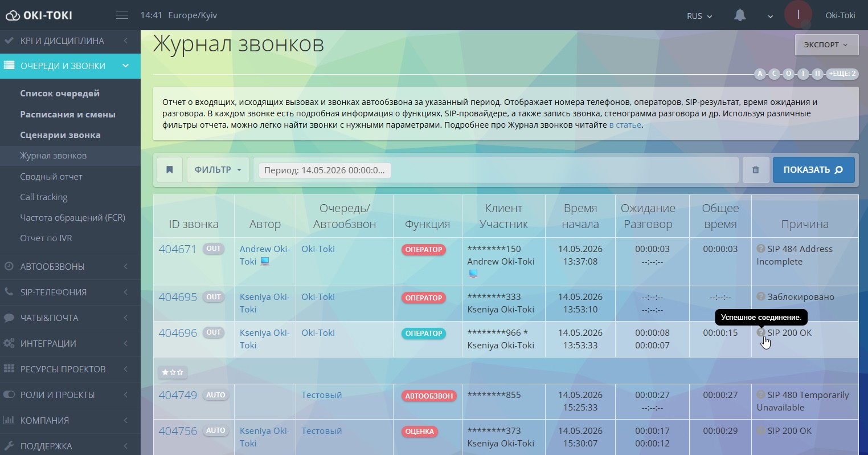
Task: Go to Call tracking
Action: [x=44, y=197]
